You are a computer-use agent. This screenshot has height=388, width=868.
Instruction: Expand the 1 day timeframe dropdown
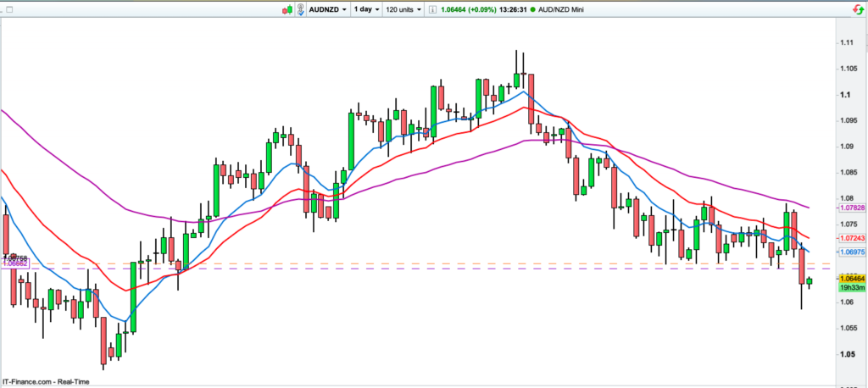365,8
